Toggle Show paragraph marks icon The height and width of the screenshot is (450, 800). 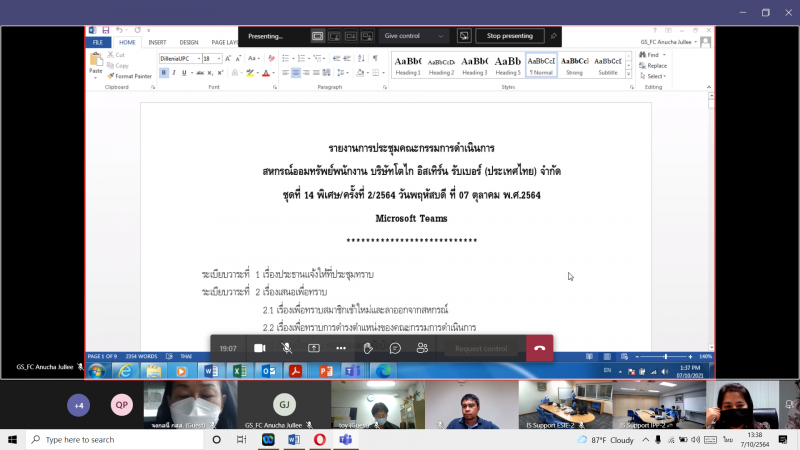376,59
